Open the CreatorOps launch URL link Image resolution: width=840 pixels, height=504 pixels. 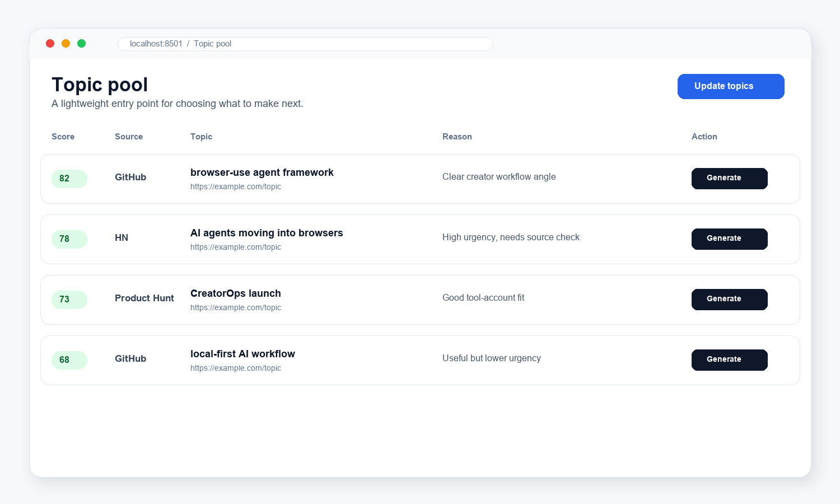click(236, 307)
